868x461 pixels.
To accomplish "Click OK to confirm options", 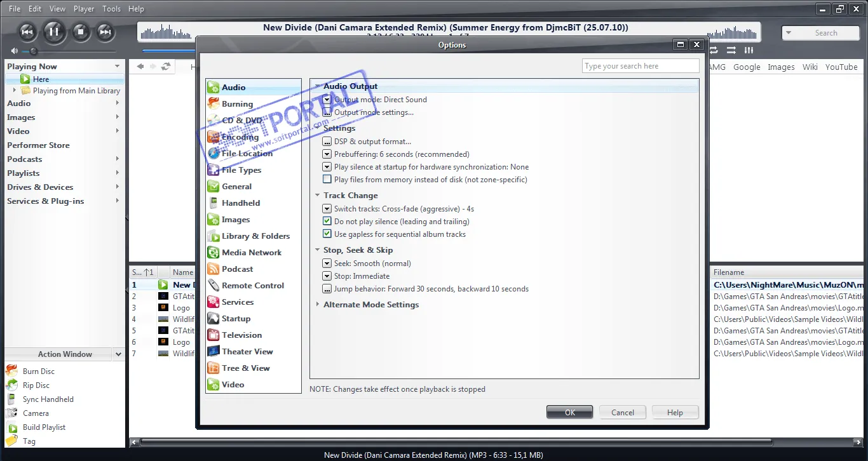I will [x=570, y=412].
